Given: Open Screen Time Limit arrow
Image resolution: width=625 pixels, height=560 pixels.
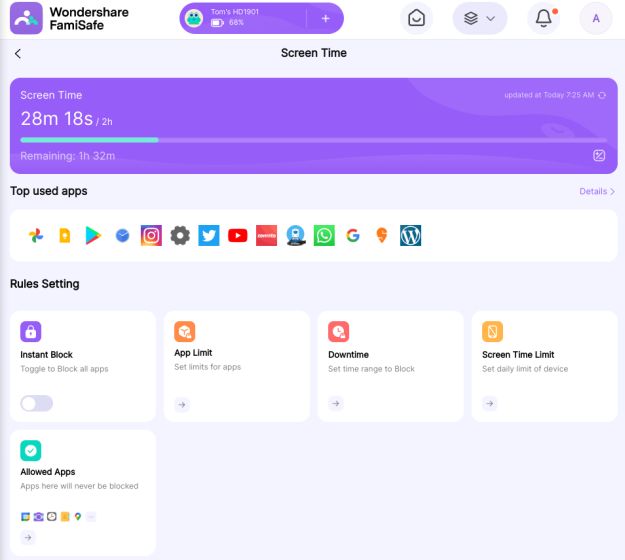Looking at the screenshot, I should [x=489, y=403].
